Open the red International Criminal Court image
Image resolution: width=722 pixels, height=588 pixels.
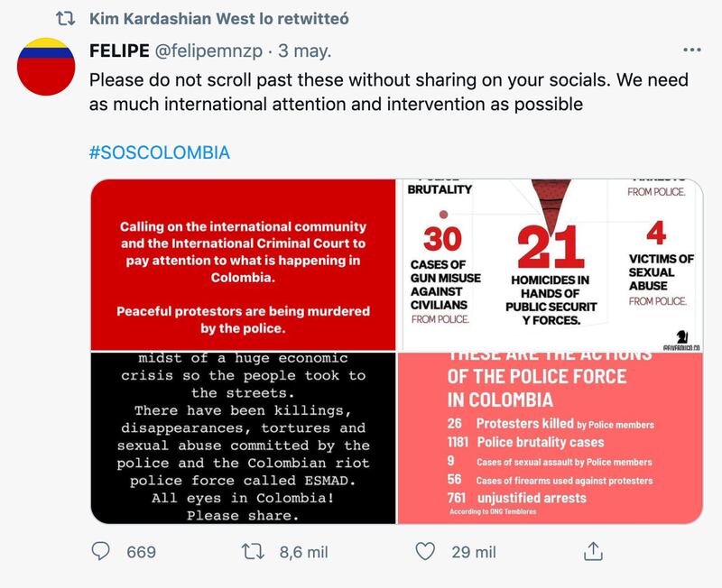[x=243, y=264]
